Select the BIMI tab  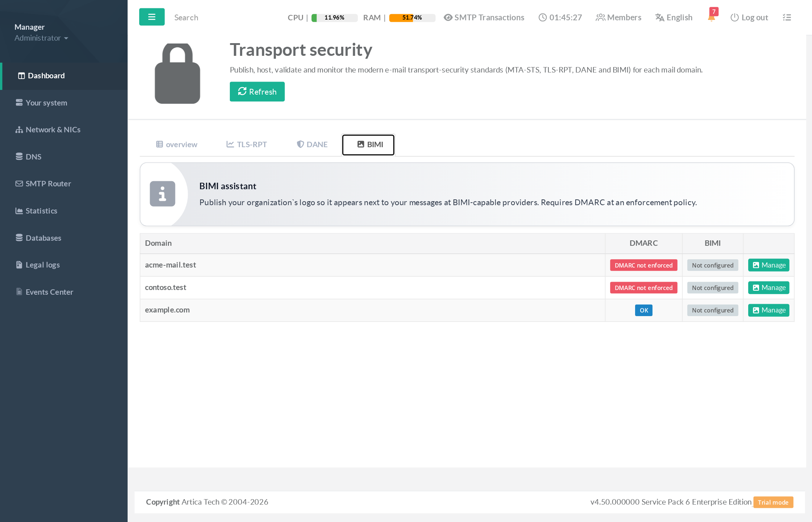coord(368,145)
